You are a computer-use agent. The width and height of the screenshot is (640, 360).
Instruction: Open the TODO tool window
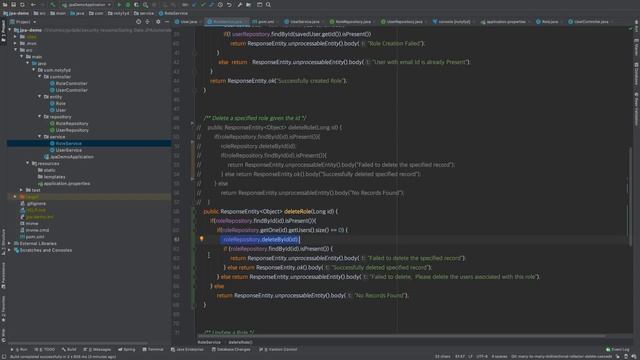44,349
